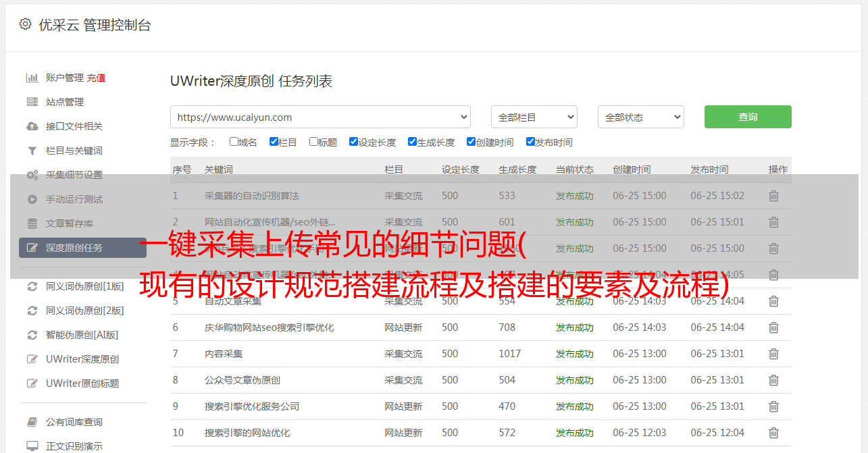Click the 优采云 管理控制台 header title

tap(95, 25)
